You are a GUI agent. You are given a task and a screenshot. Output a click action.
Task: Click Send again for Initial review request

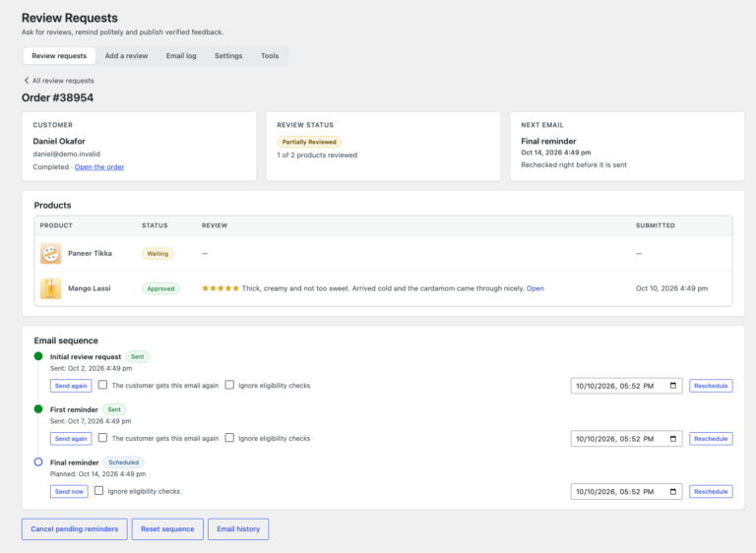[71, 386]
